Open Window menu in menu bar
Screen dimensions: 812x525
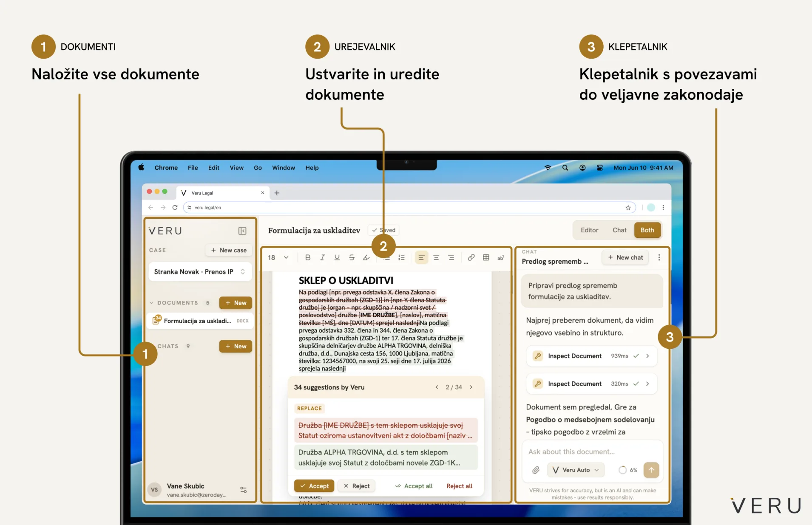point(284,168)
